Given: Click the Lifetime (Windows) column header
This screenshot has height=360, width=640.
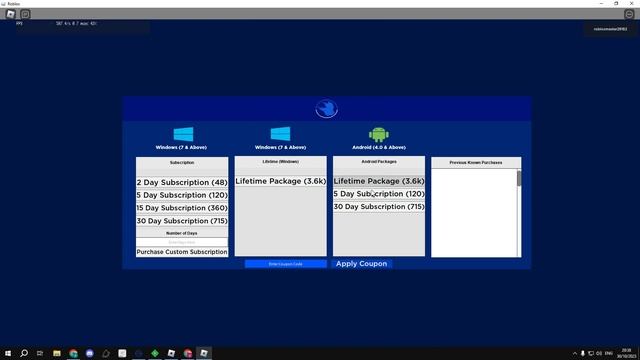Looking at the screenshot, I should (x=281, y=162).
